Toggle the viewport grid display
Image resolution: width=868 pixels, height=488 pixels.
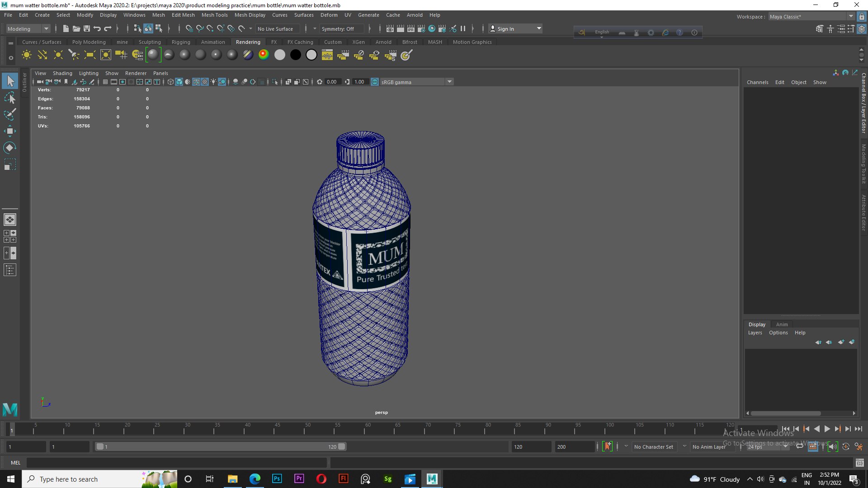(x=105, y=82)
